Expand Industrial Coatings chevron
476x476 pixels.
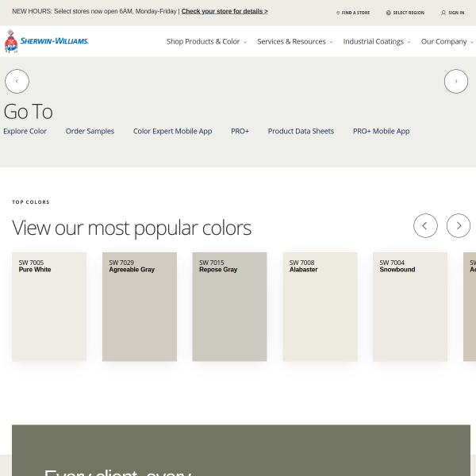point(409,42)
